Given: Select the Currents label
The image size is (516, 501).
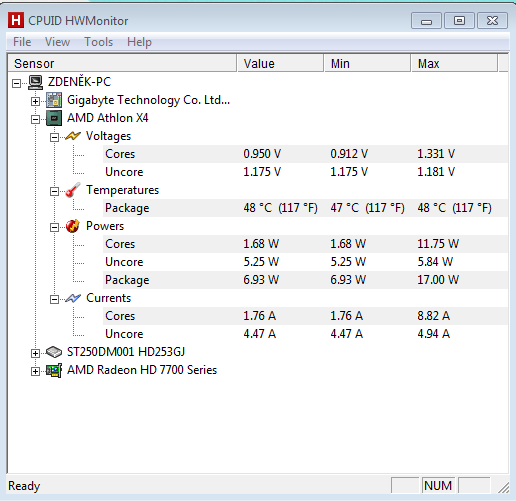Looking at the screenshot, I should (108, 298).
